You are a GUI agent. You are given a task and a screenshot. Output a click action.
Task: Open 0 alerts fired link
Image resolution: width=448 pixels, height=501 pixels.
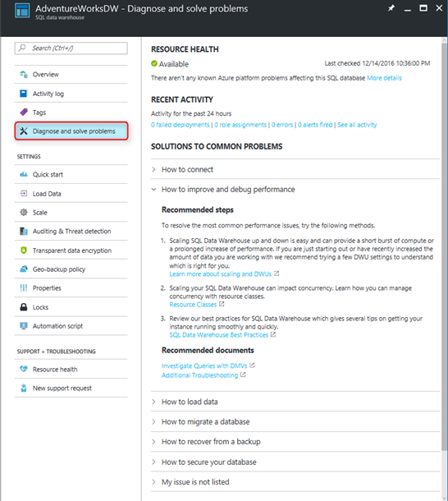click(x=315, y=125)
